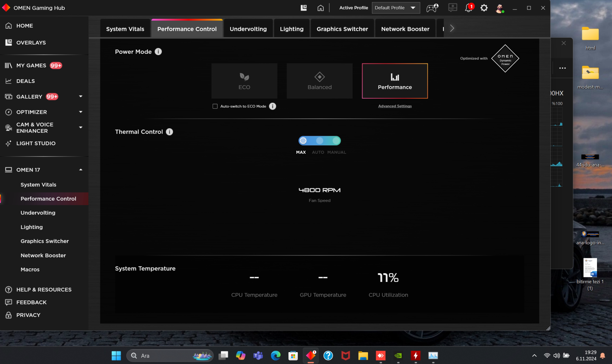Select the ECO power mode

pyautogui.click(x=244, y=81)
